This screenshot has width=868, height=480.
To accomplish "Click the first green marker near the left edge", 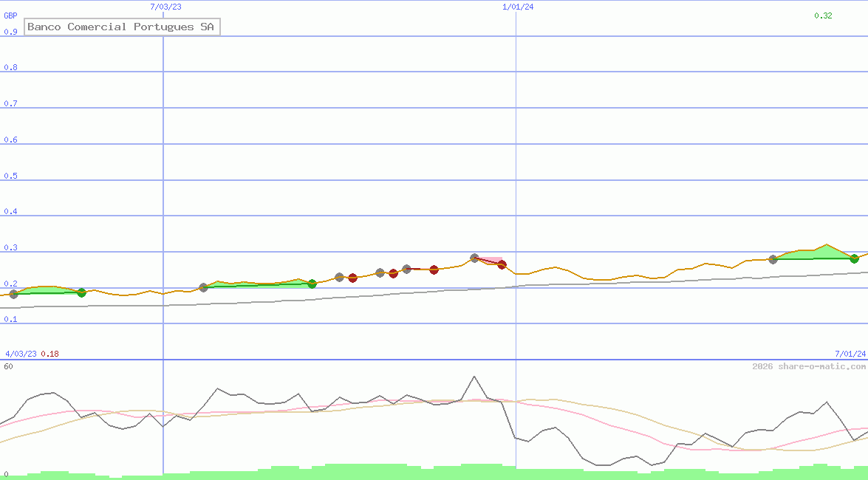I will (x=81, y=293).
